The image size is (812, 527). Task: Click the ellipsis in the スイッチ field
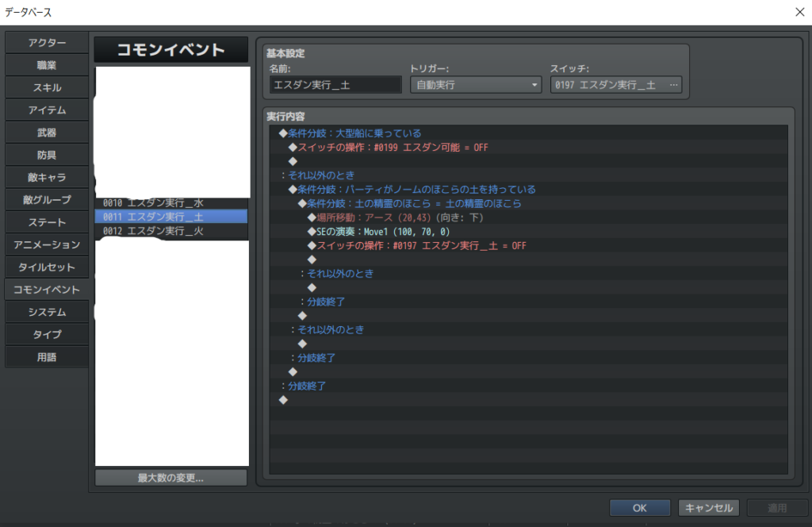pos(674,85)
